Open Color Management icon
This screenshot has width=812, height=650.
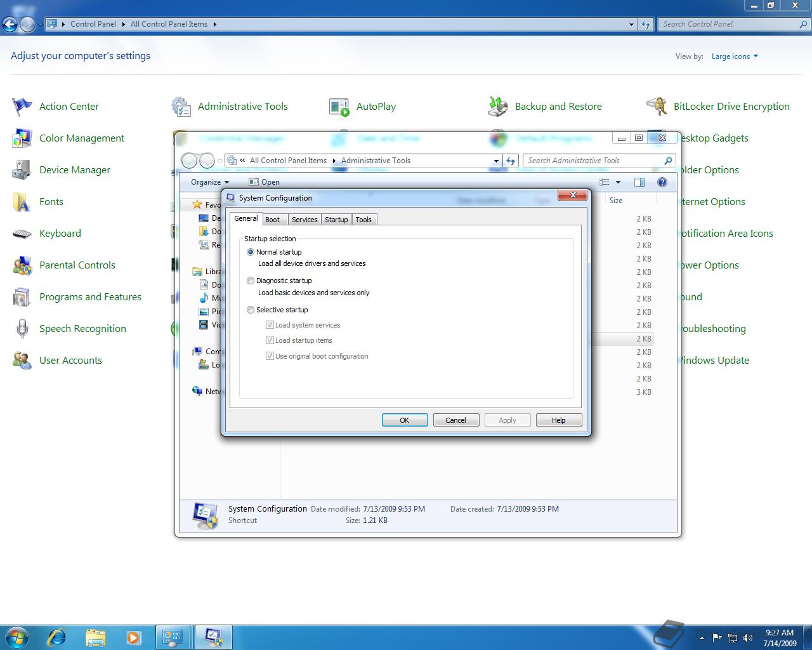point(22,138)
